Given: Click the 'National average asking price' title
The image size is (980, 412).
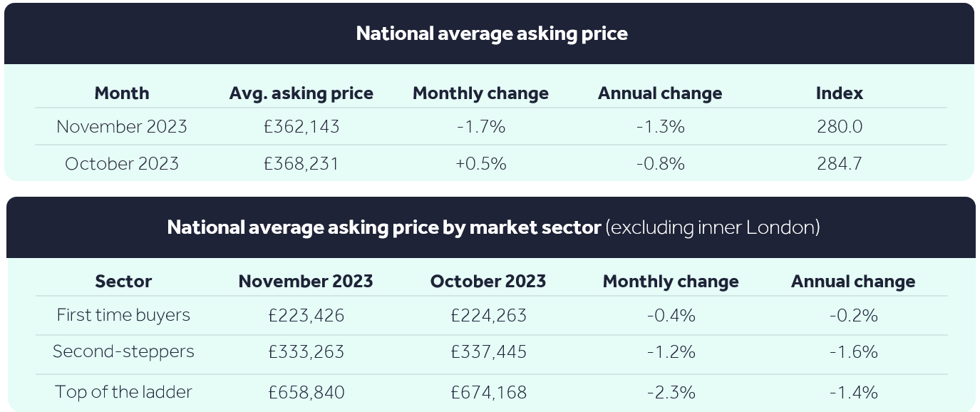Looking at the screenshot, I should (492, 34).
